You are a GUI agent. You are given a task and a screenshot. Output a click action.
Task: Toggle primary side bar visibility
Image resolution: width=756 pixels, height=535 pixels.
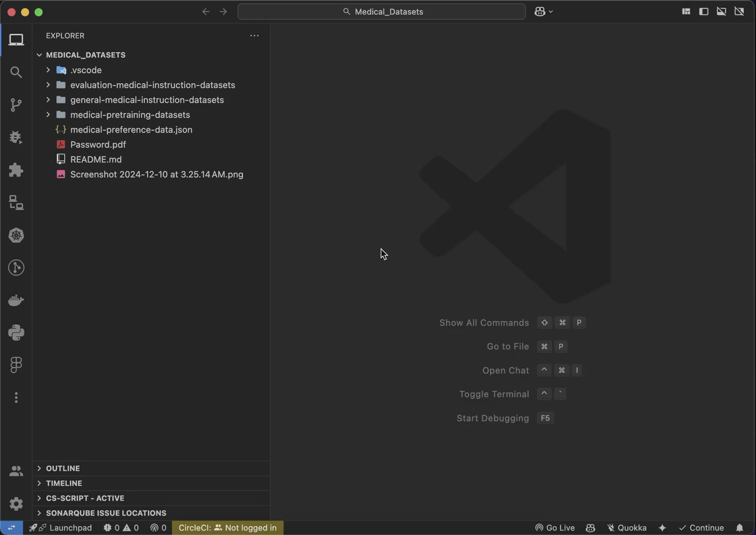pos(703,11)
